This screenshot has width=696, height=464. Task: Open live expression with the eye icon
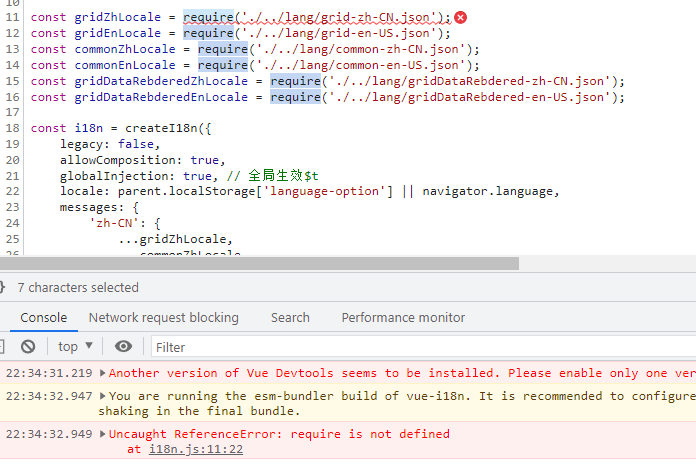click(x=123, y=346)
